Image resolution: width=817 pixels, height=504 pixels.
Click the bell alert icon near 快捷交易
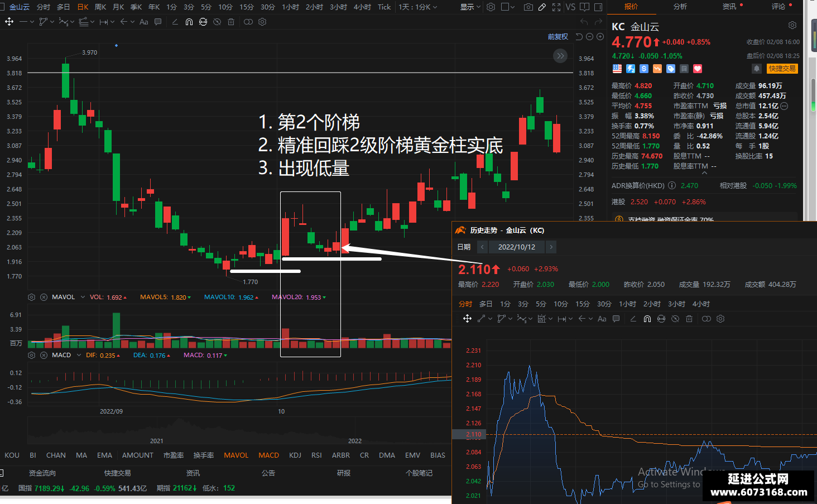point(757,69)
